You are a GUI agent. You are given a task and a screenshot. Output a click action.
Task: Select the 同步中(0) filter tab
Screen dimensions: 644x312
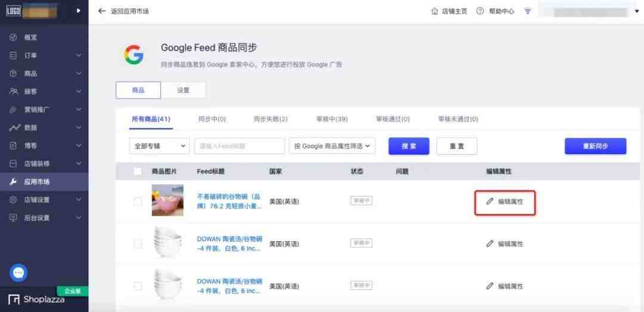click(212, 119)
